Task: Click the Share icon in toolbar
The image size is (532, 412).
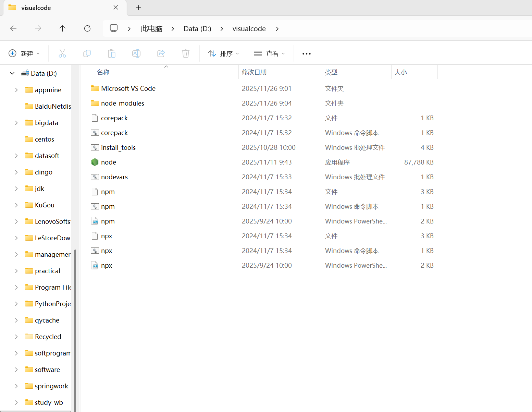Action: click(161, 53)
